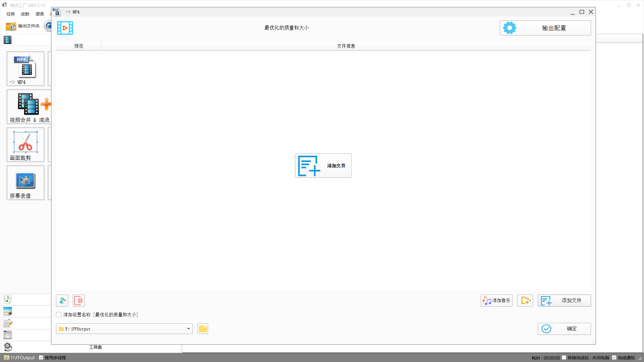Open the add folder dropdown button
The width and height of the screenshot is (644, 362).
(x=525, y=301)
